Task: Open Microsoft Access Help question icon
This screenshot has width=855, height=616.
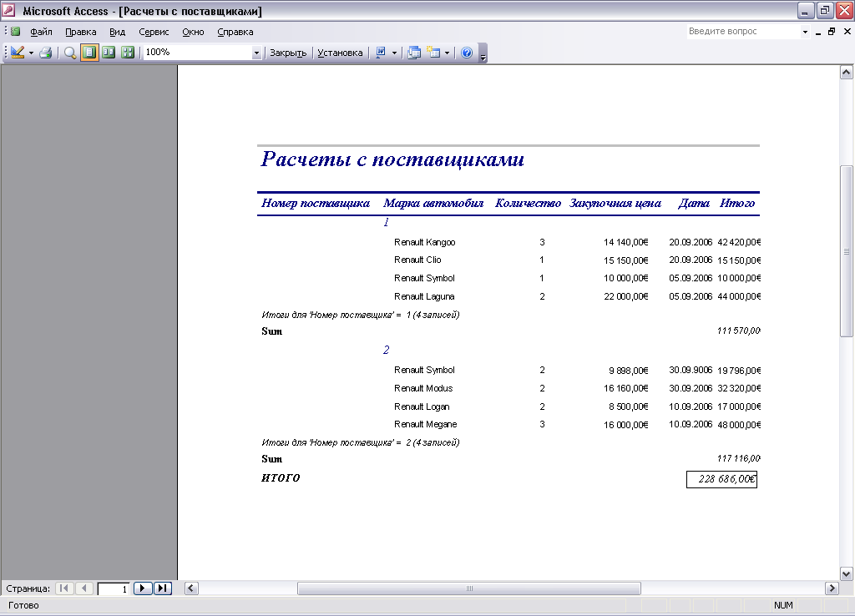Action: point(467,53)
